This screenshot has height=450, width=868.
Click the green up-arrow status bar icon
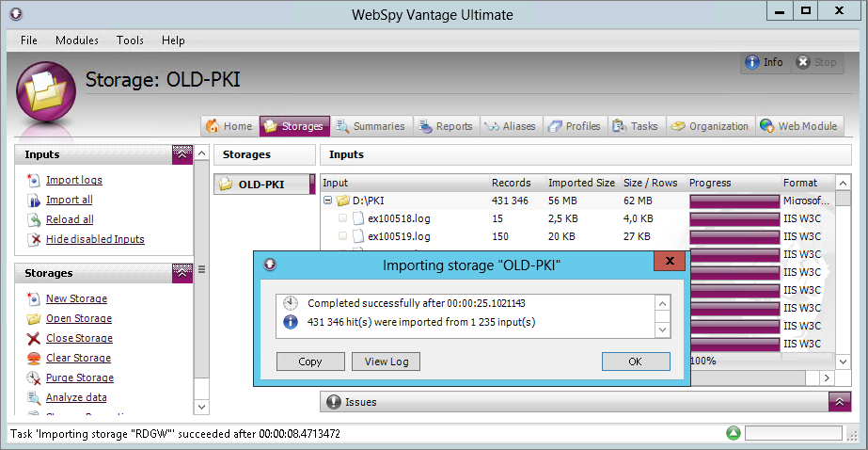click(x=734, y=433)
